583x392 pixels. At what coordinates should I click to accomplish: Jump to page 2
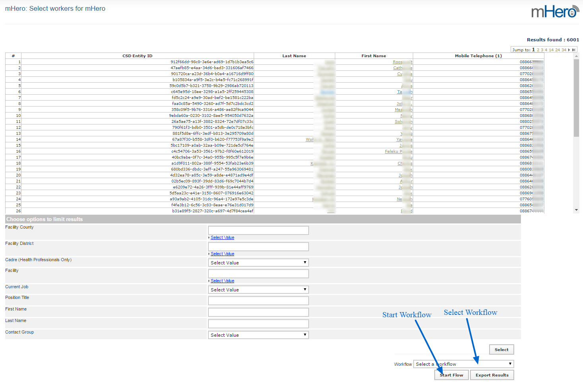pyautogui.click(x=538, y=50)
